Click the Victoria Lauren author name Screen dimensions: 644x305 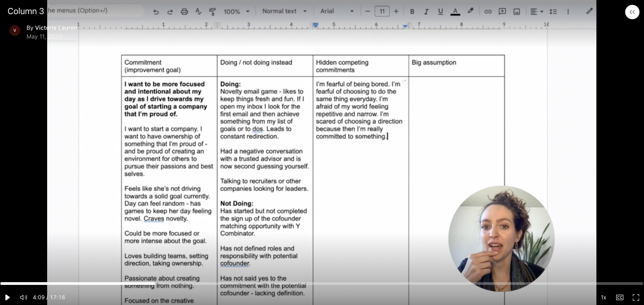[56, 28]
